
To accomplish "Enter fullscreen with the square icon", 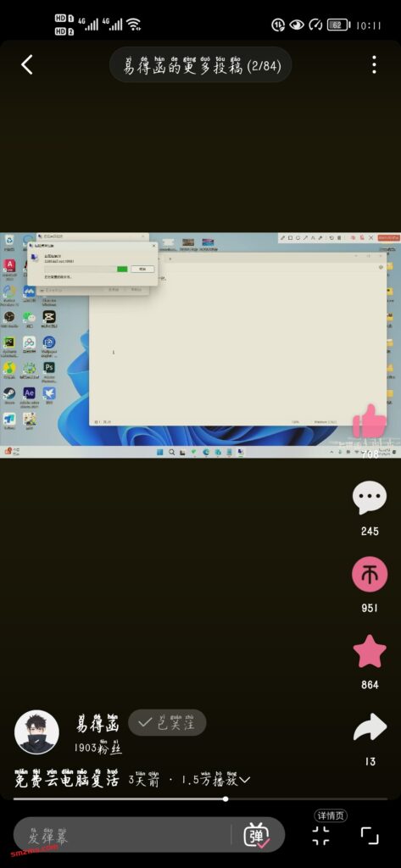I will [x=370, y=835].
